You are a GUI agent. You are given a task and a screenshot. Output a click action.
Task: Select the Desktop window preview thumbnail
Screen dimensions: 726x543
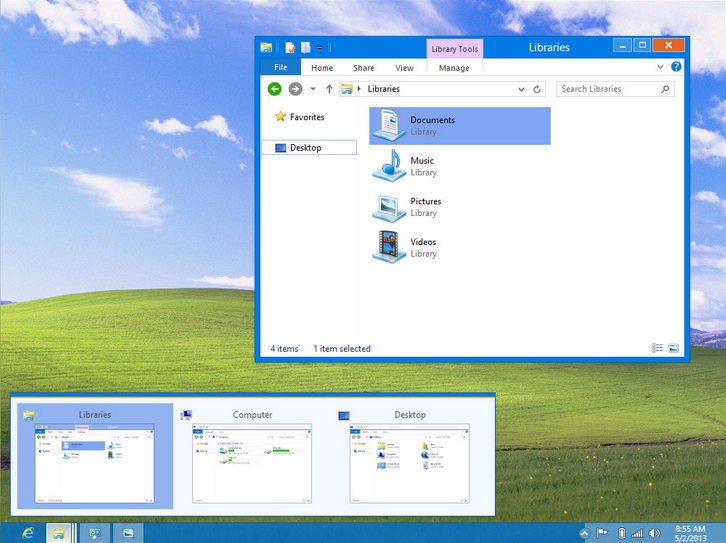409,463
